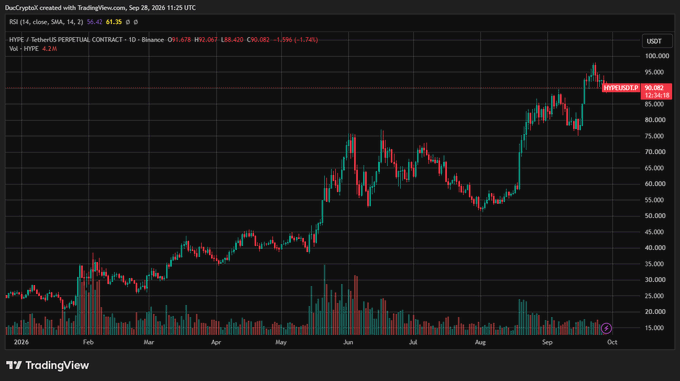Click the RSI (14, close, SMA, 14, 2) legend
The width and height of the screenshot is (680, 381).
pos(46,22)
